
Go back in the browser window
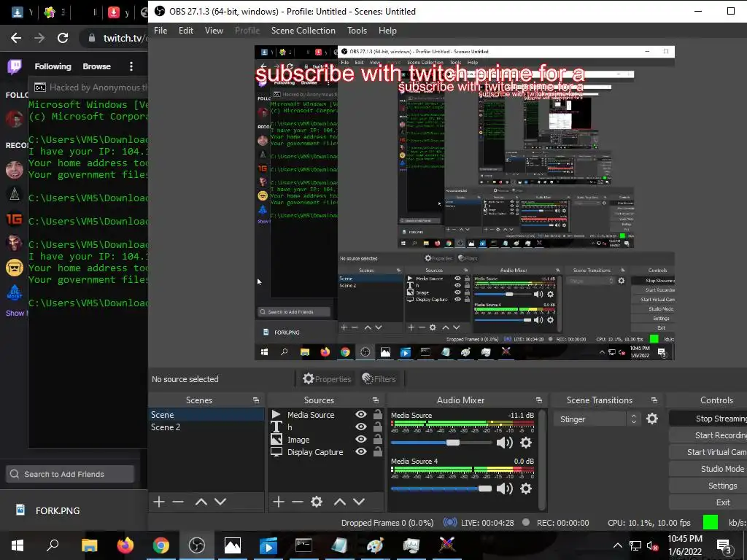pyautogui.click(x=16, y=38)
